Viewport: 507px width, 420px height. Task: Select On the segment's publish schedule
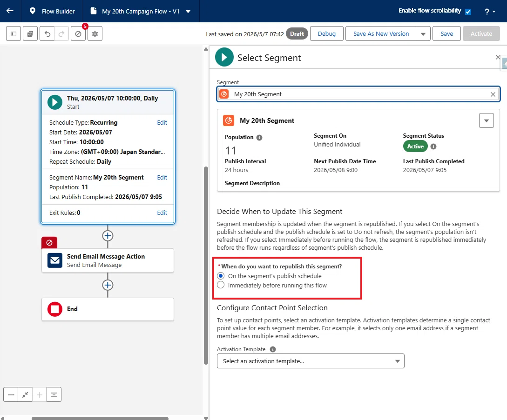coord(221,276)
